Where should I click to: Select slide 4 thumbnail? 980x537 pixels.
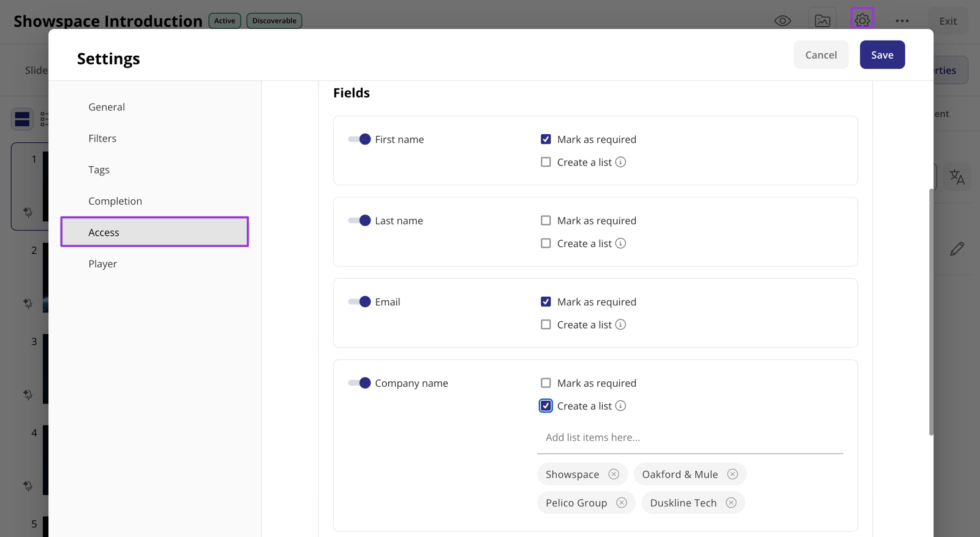tap(45, 460)
